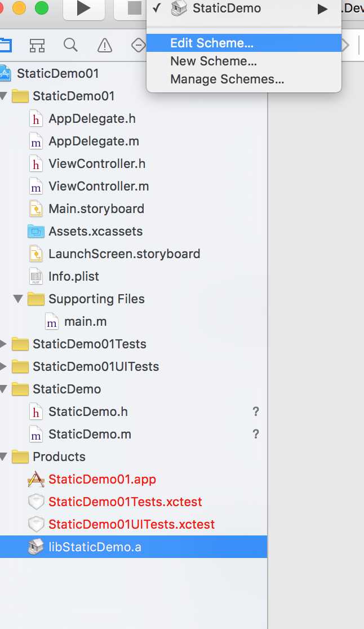The width and height of the screenshot is (364, 629).
Task: Click the LaunchScreen.storyboard file icon
Action: [36, 254]
